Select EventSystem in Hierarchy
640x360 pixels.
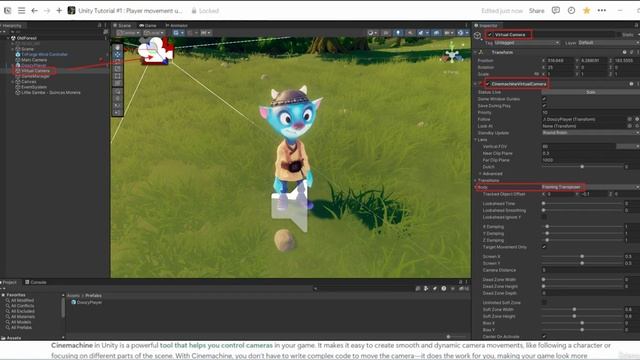click(x=33, y=87)
